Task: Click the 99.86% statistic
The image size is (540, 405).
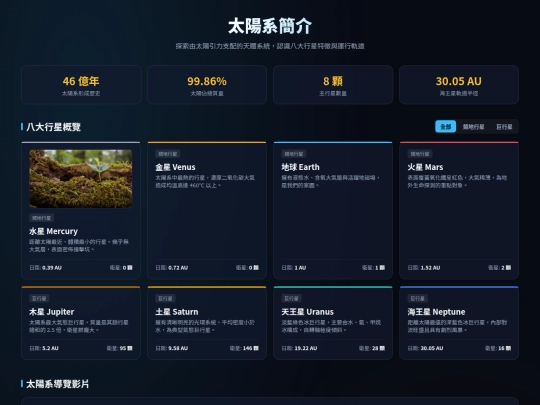Action: pos(207,81)
